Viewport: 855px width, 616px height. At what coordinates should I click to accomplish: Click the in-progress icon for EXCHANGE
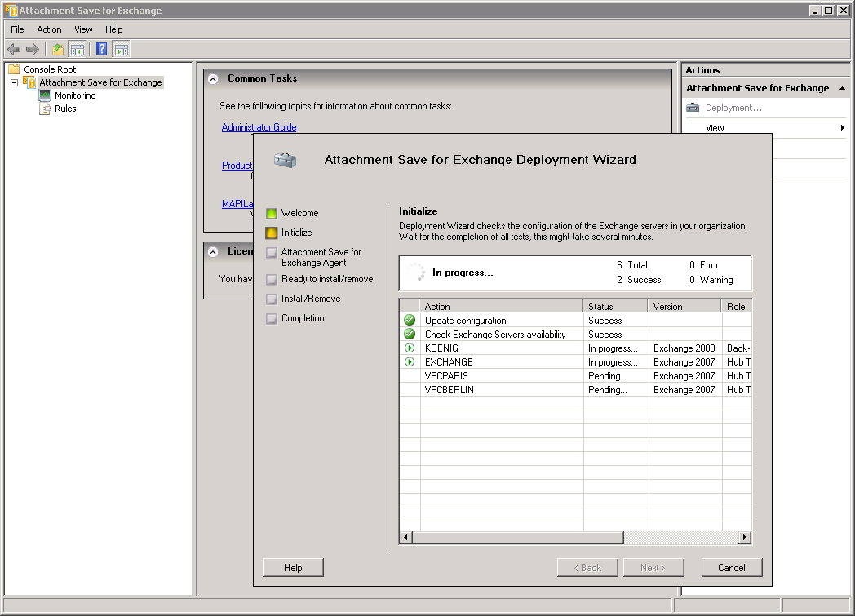coord(410,361)
